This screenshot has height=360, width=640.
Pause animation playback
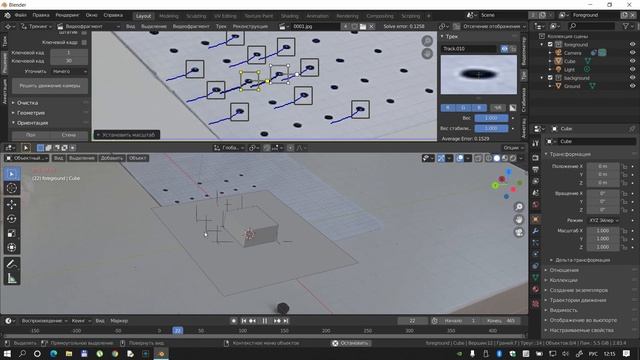(x=264, y=321)
